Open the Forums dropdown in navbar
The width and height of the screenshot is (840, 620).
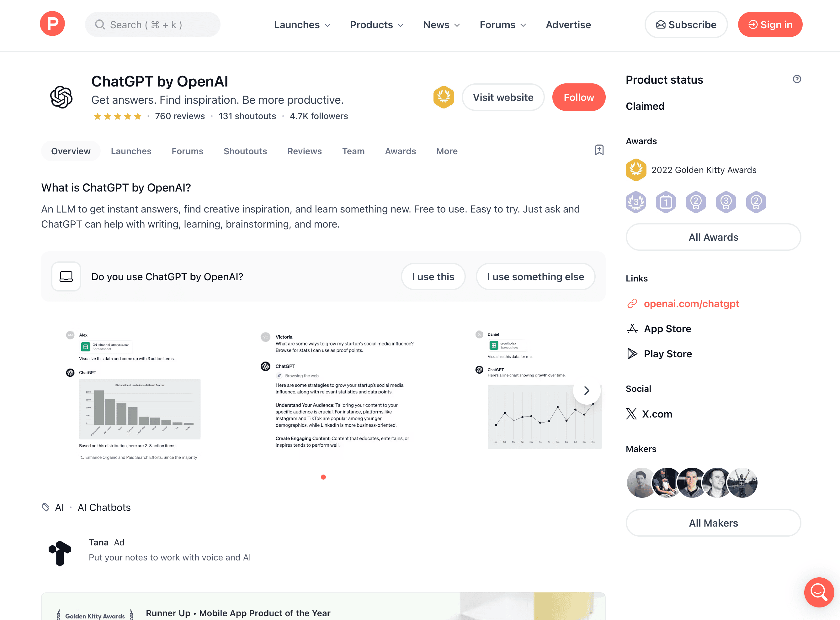pyautogui.click(x=502, y=25)
